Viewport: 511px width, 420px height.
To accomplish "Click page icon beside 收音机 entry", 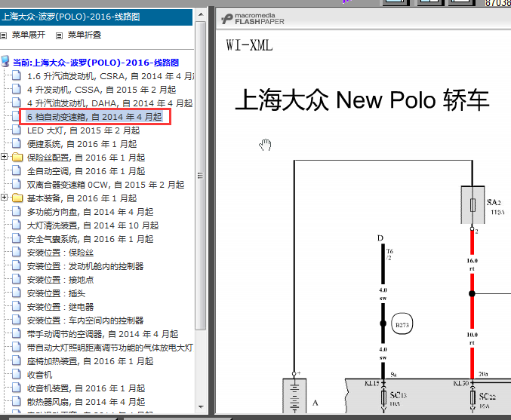I will (17, 374).
